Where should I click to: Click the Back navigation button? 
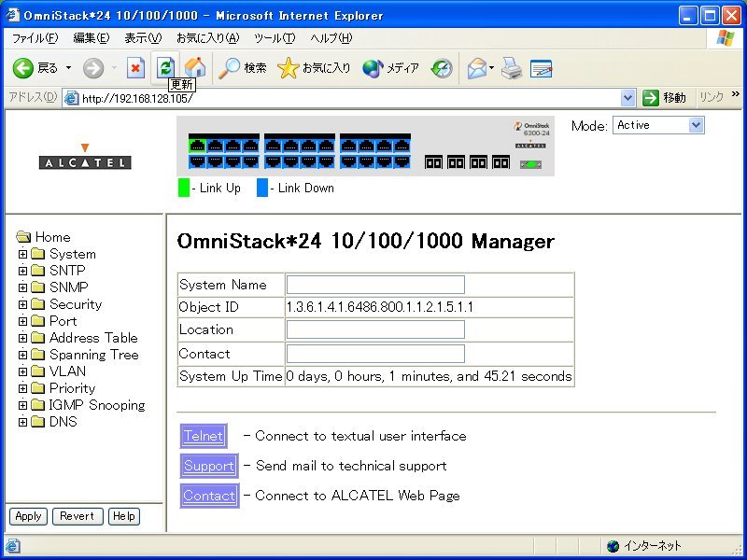35,68
